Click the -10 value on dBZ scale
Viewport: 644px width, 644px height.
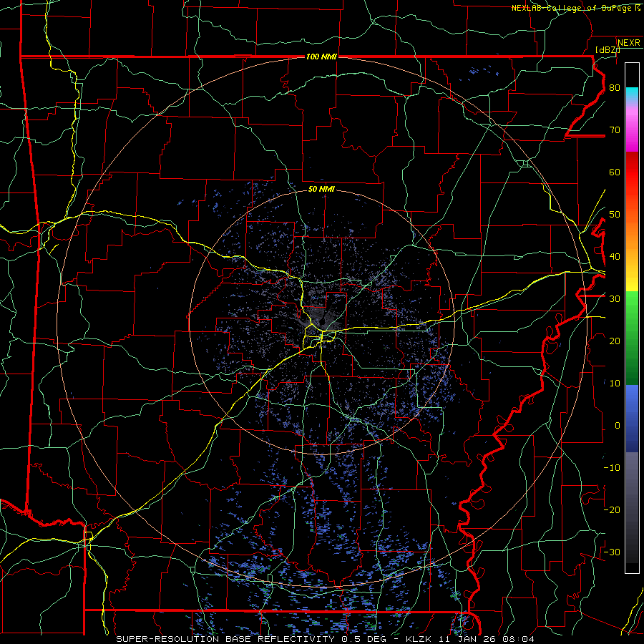(612, 467)
